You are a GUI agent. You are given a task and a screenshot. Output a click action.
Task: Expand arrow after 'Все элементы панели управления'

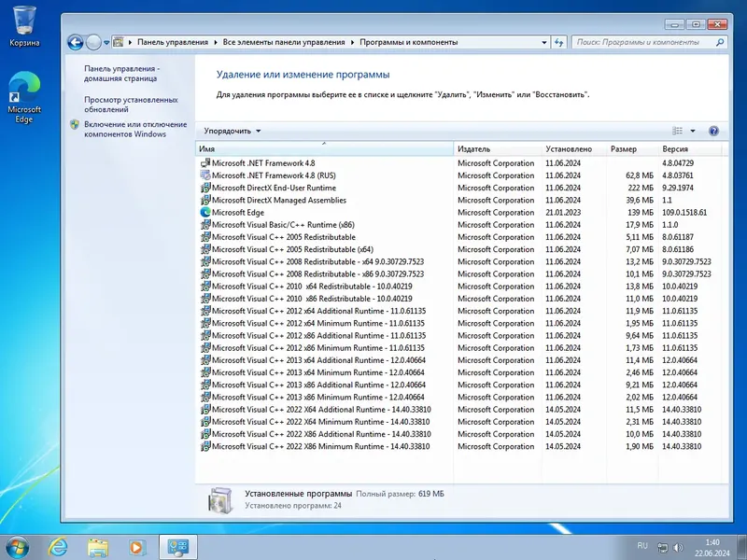point(352,42)
